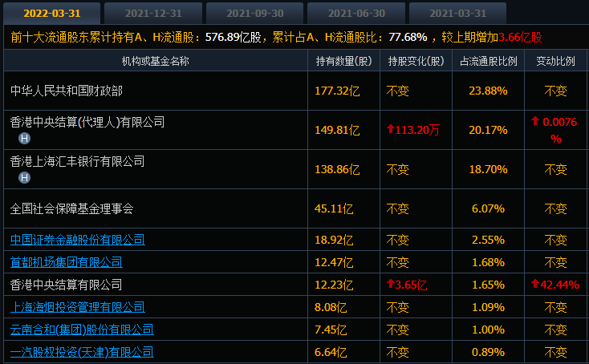The height and width of the screenshot is (364, 589).
Task: Click holding value 45.11亿
Action: [x=334, y=208]
